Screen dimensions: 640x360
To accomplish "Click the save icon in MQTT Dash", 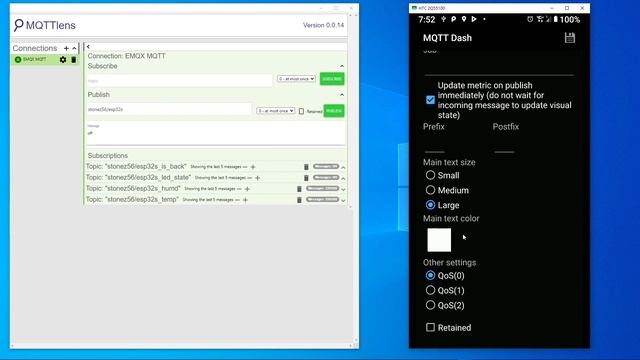I will 570,38.
